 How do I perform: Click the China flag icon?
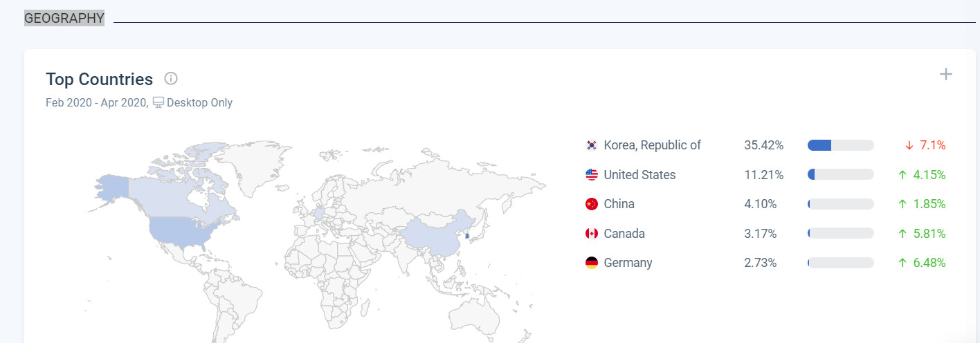tap(592, 204)
